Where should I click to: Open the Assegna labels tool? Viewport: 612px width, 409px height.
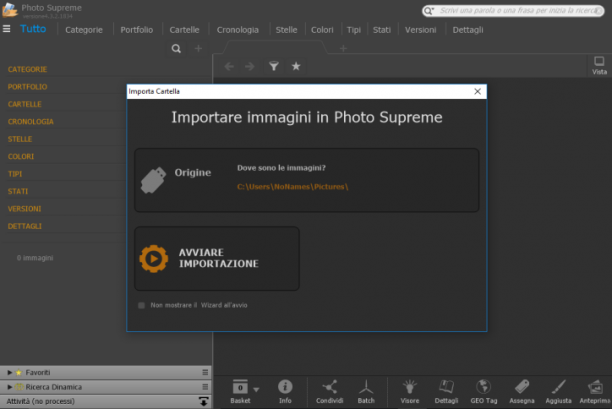point(521,391)
